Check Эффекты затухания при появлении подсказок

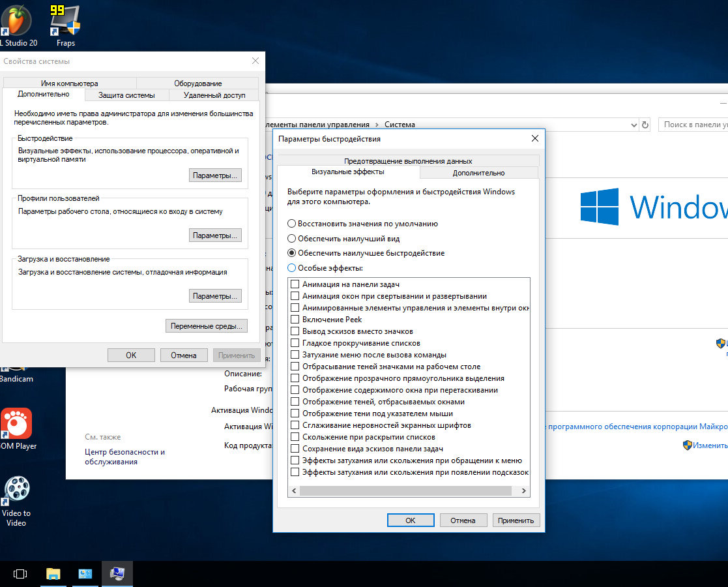click(295, 472)
